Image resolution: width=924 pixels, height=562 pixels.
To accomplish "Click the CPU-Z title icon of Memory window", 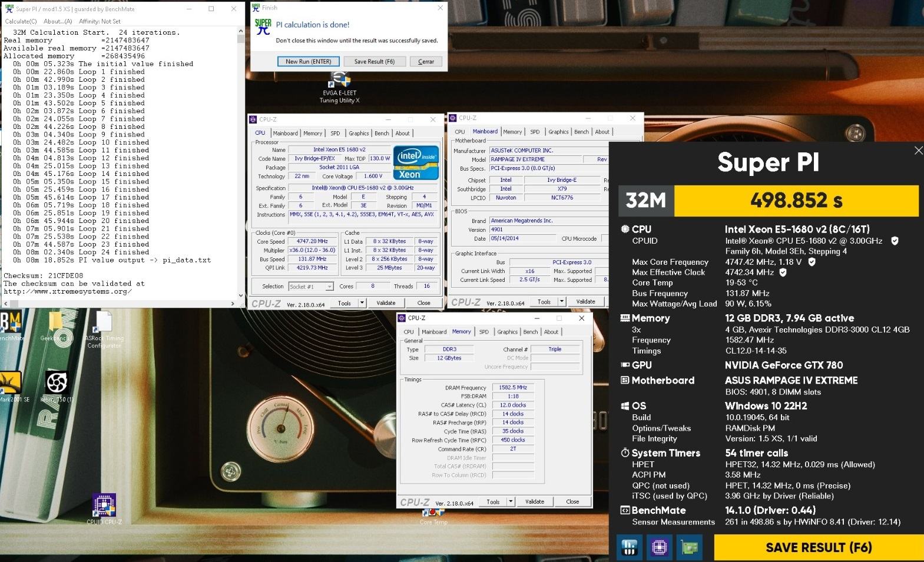I will pyautogui.click(x=402, y=318).
